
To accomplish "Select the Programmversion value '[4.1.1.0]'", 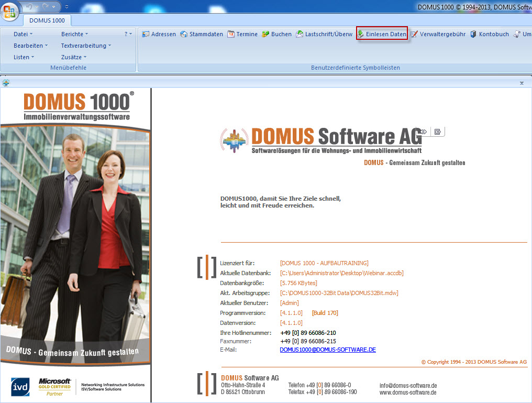I will (291, 313).
